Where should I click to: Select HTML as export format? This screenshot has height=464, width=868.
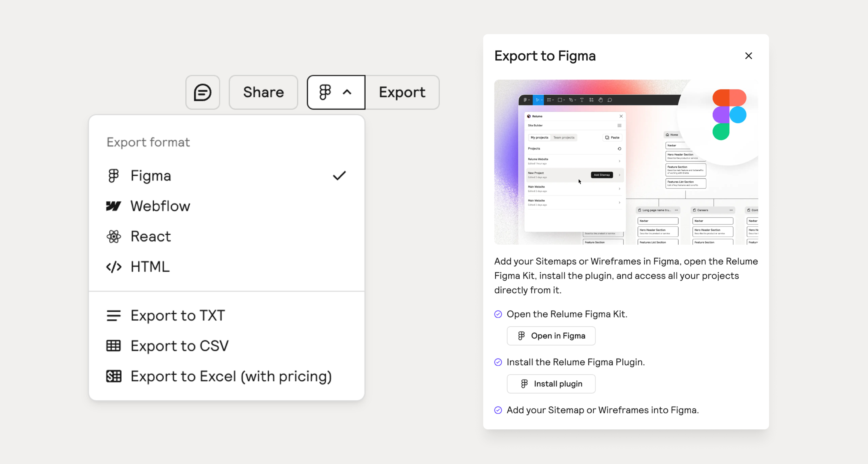click(x=227, y=266)
